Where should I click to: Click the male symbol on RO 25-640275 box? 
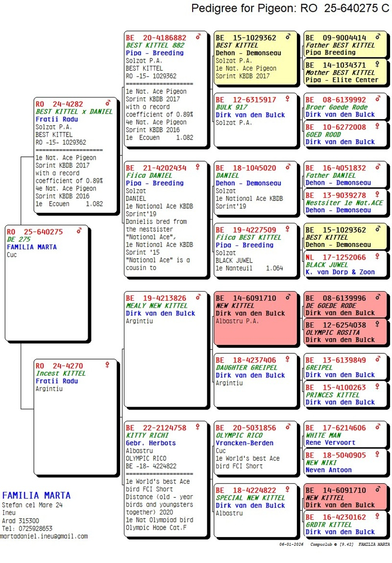[x=80, y=231]
